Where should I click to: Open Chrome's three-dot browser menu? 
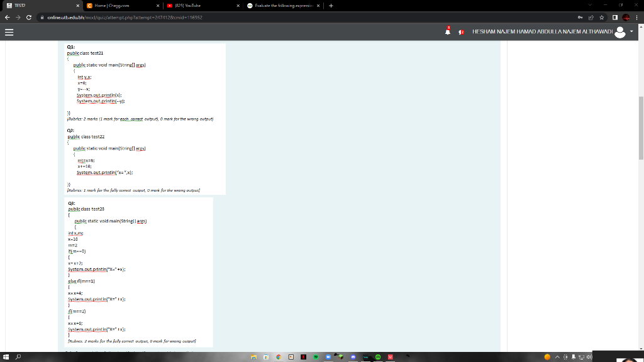point(637,18)
